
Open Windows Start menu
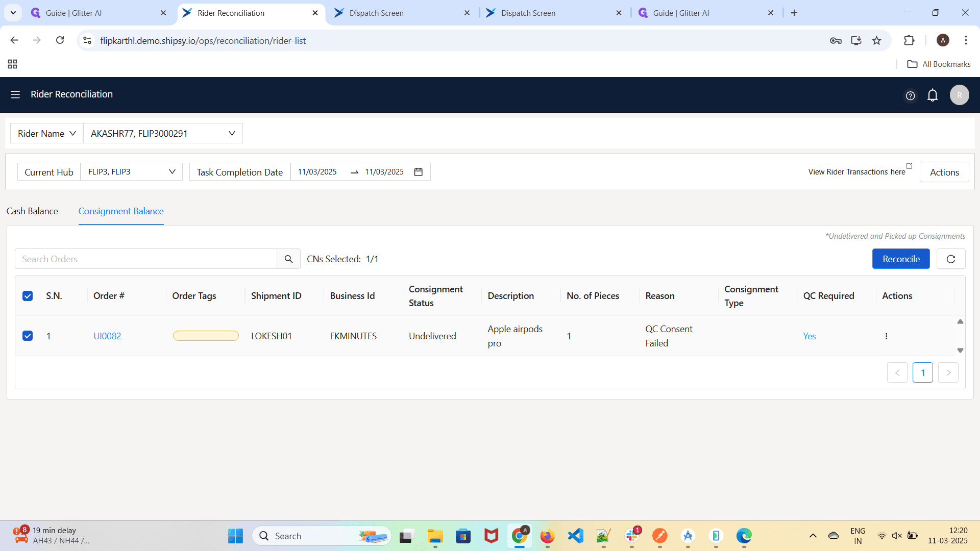click(235, 536)
